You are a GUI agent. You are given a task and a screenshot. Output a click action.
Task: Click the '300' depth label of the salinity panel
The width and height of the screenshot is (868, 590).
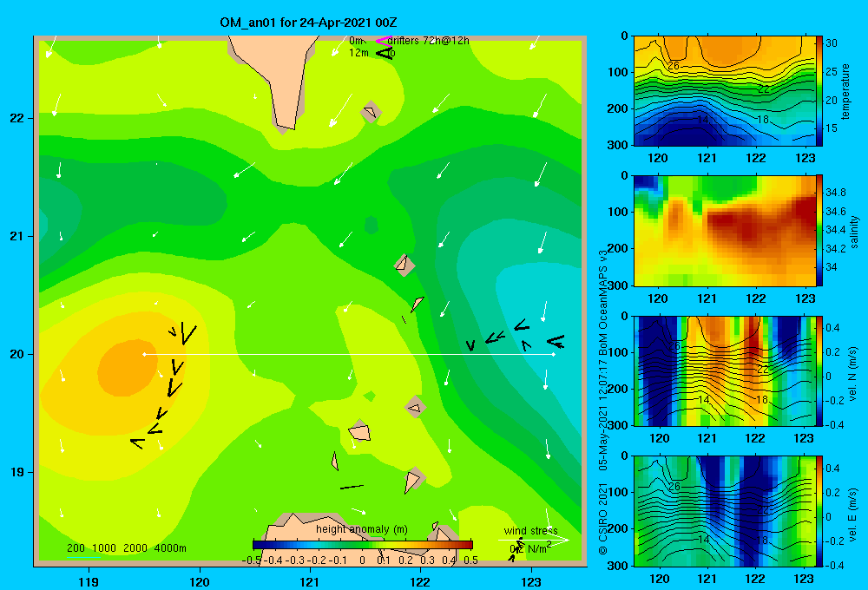pyautogui.click(x=619, y=285)
